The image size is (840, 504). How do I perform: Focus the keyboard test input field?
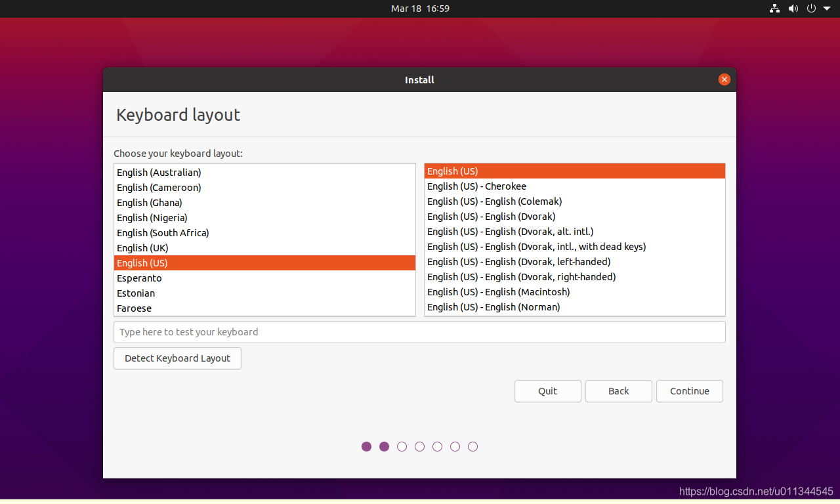(x=419, y=332)
